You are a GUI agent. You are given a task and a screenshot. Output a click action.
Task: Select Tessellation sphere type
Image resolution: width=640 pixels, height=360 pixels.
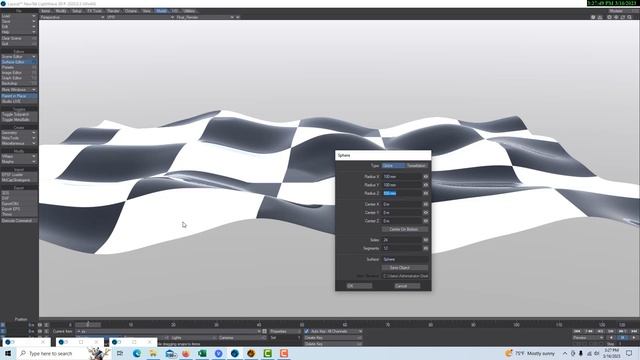click(x=416, y=166)
